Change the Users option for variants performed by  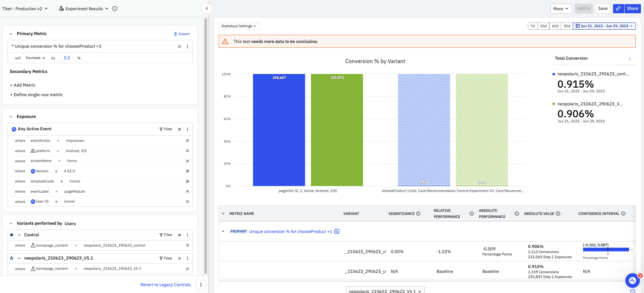tap(70, 224)
